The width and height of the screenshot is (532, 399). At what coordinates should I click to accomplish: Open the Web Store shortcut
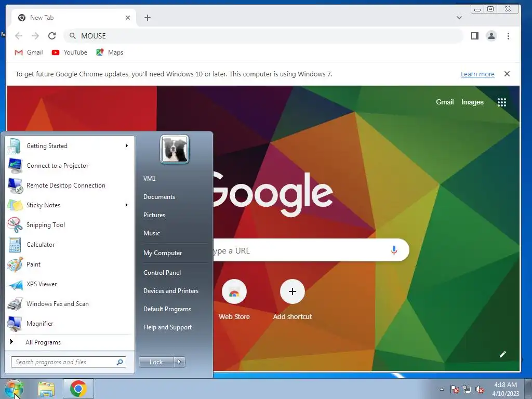pos(234,300)
